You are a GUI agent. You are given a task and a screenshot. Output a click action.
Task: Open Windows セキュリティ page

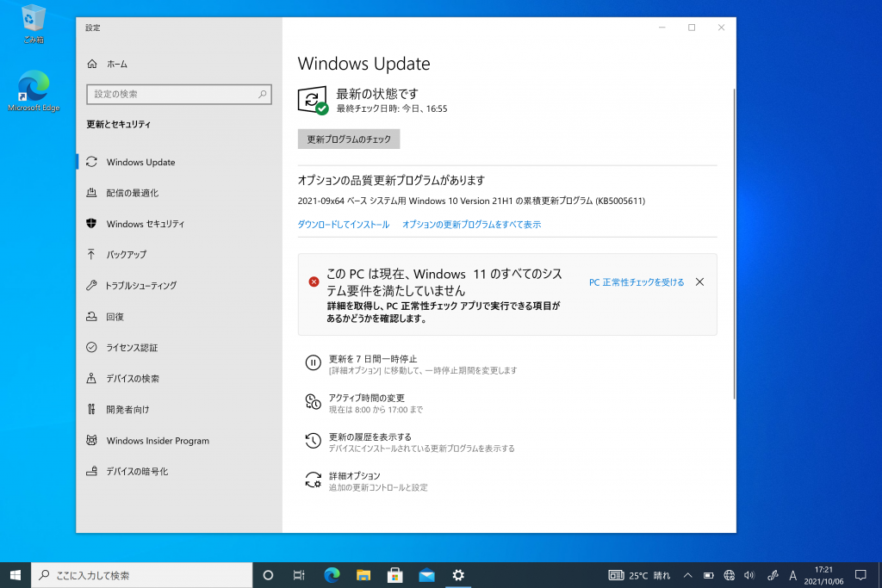(145, 225)
